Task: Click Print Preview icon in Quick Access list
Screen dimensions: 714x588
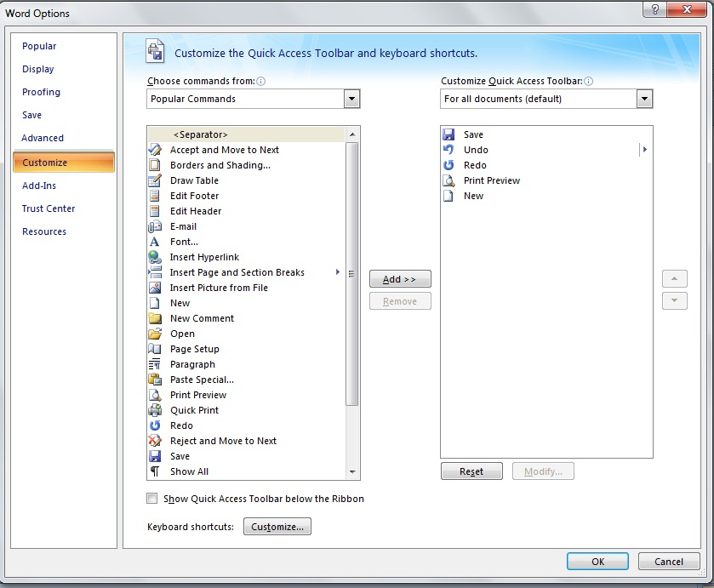Action: [448, 180]
